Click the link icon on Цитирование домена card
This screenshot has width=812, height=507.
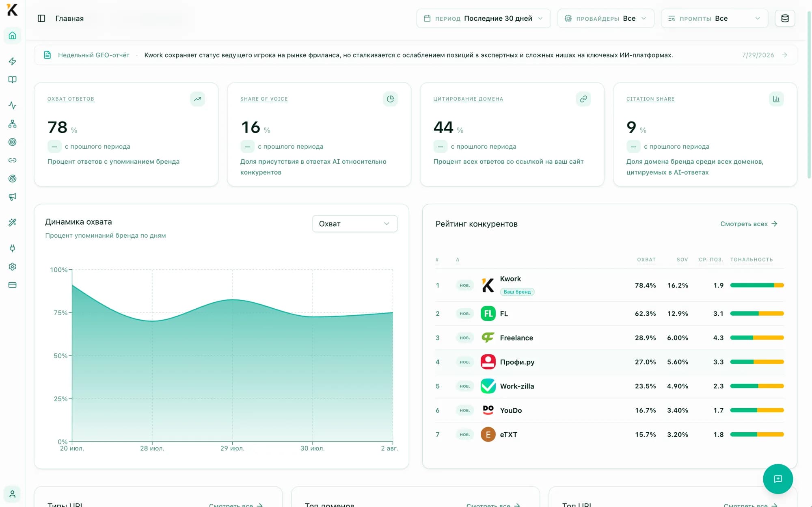pyautogui.click(x=583, y=99)
